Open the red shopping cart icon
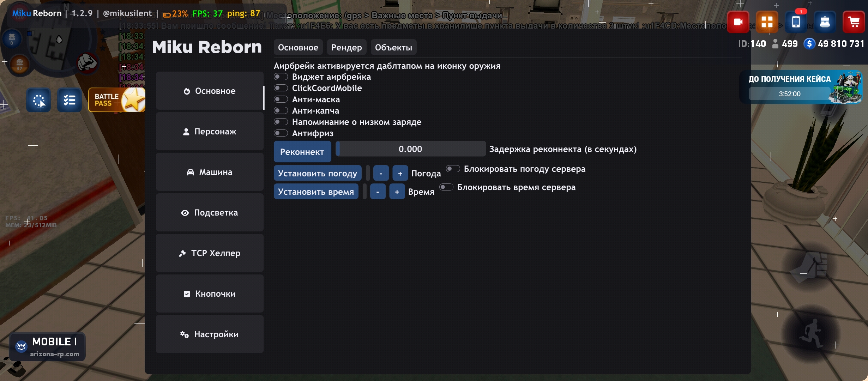 click(854, 22)
